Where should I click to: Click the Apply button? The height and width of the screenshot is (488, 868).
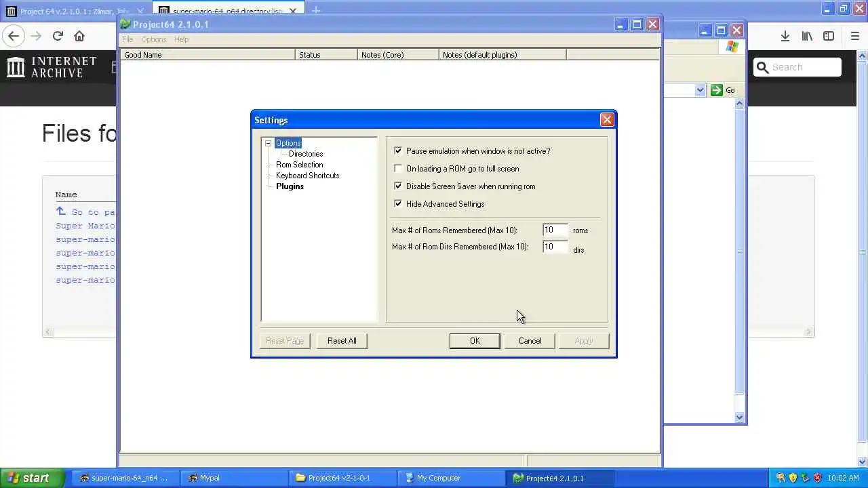click(x=584, y=341)
